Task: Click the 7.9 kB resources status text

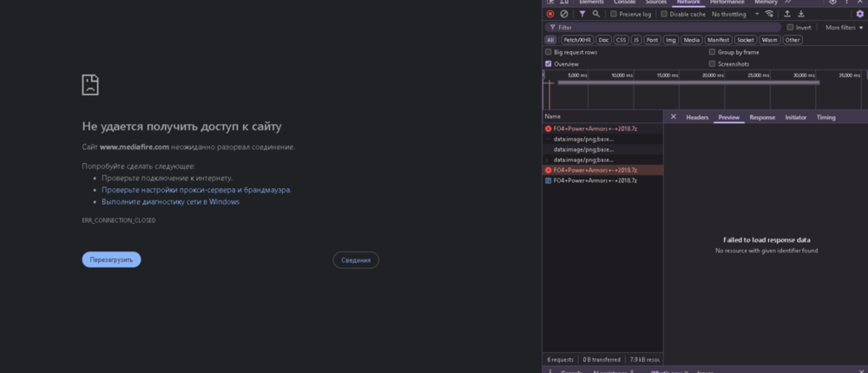Action: tap(645, 360)
